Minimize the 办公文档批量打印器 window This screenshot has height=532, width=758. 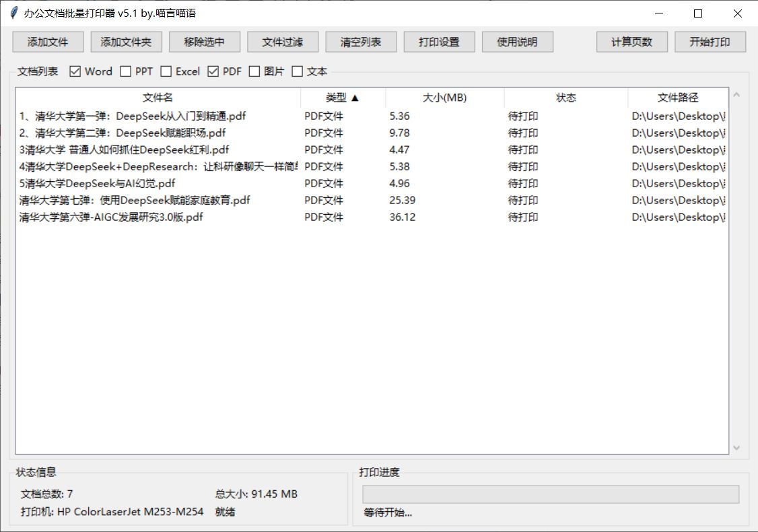click(659, 13)
